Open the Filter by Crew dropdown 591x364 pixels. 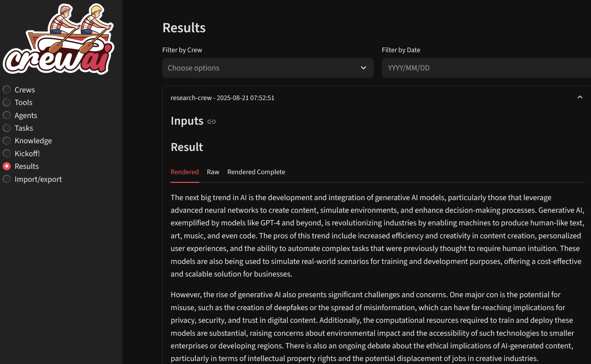click(x=268, y=68)
